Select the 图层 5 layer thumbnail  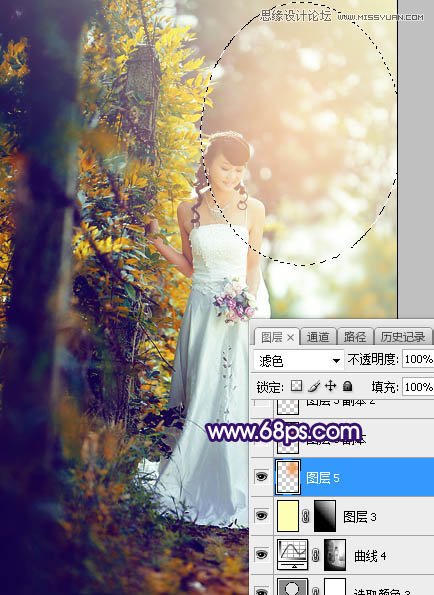click(x=288, y=477)
